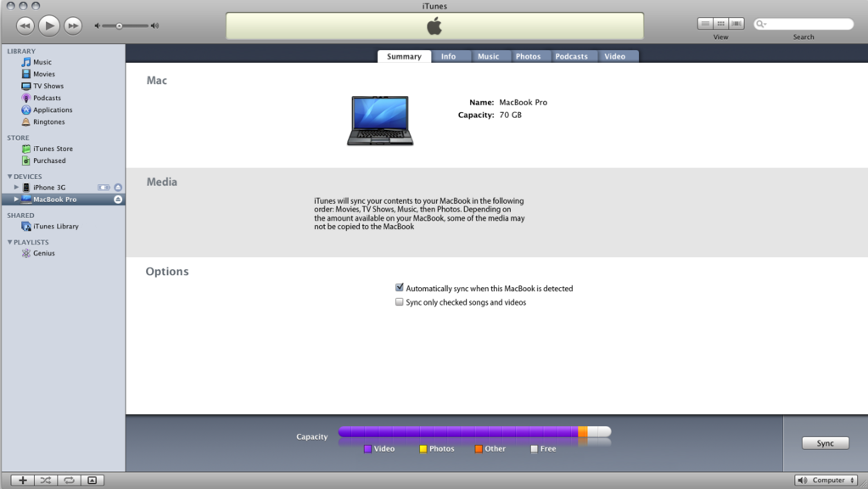Click the Free legend swatch
The height and width of the screenshot is (489, 868).
click(535, 449)
